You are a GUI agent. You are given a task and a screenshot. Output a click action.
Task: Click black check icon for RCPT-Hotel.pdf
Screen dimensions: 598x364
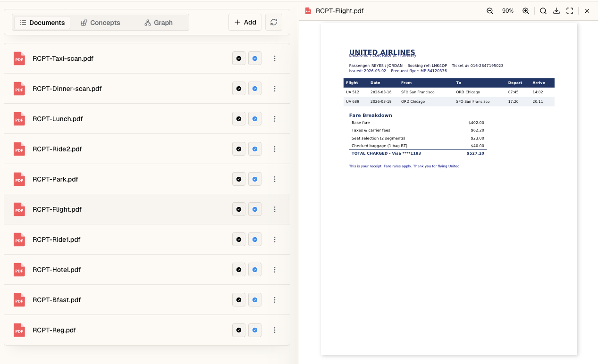pos(239,270)
